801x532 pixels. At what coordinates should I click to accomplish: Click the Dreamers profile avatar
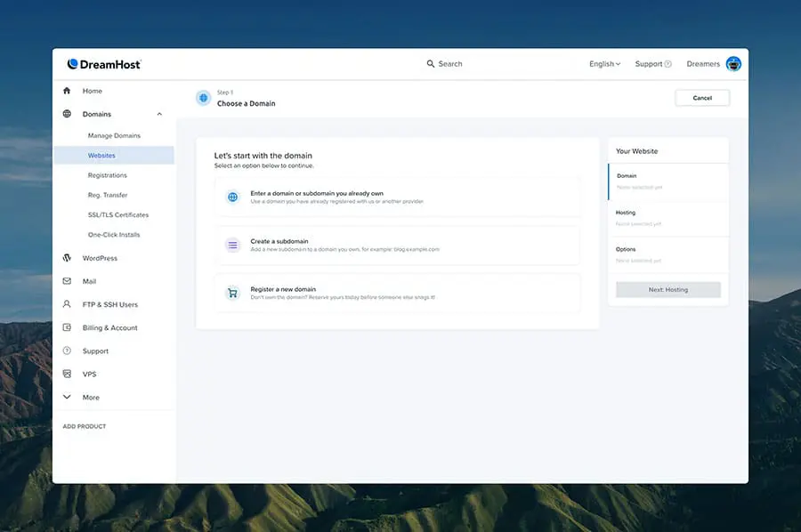click(733, 64)
